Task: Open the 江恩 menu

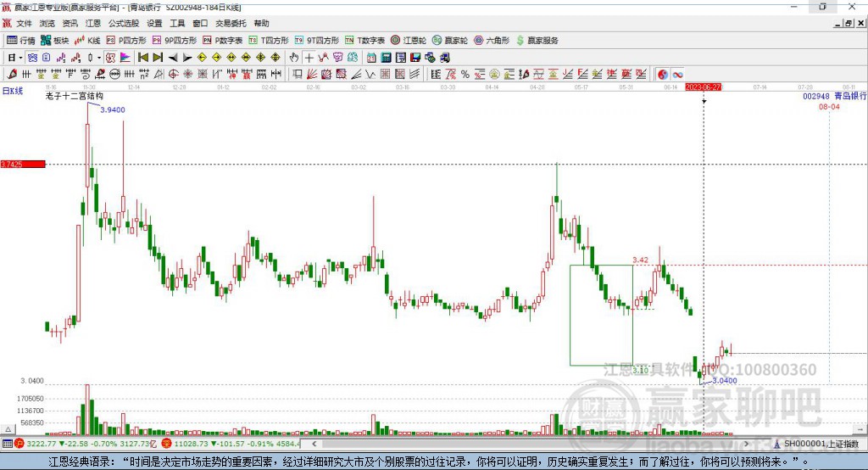Action: pos(93,23)
